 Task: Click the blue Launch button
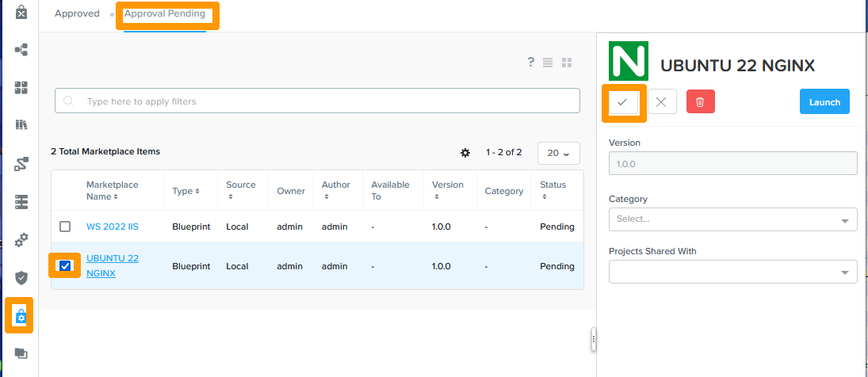(x=824, y=102)
